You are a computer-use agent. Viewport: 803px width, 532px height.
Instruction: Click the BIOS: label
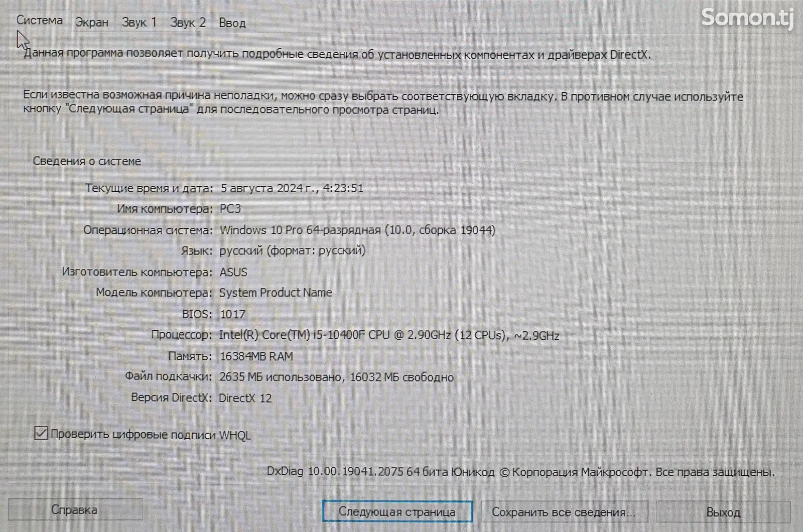pyautogui.click(x=197, y=314)
